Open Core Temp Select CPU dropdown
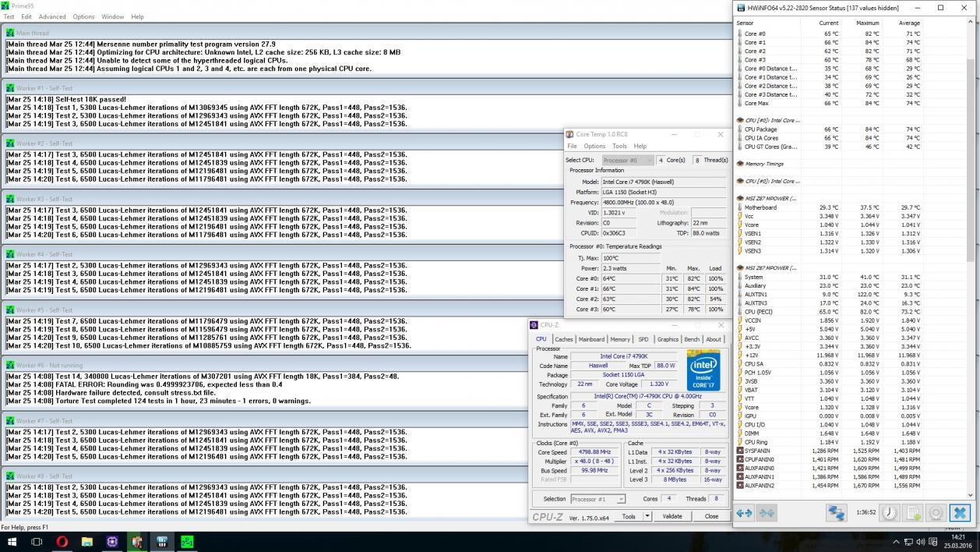Screen dimensions: 980x552 click(x=627, y=160)
